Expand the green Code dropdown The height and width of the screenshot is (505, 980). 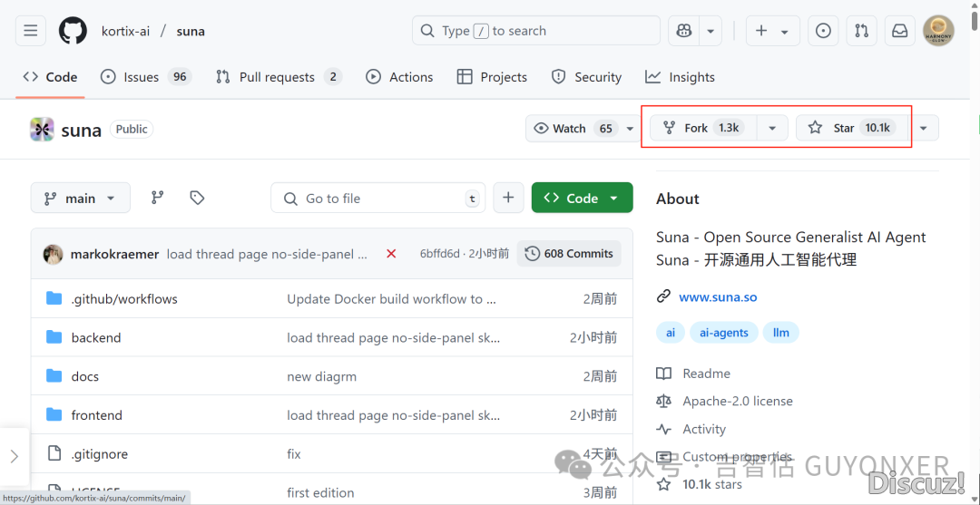582,198
